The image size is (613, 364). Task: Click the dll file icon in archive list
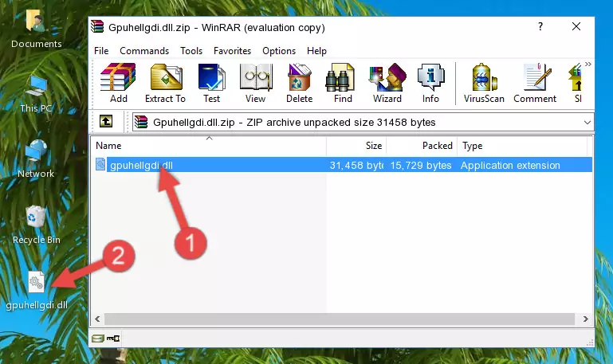coord(100,164)
